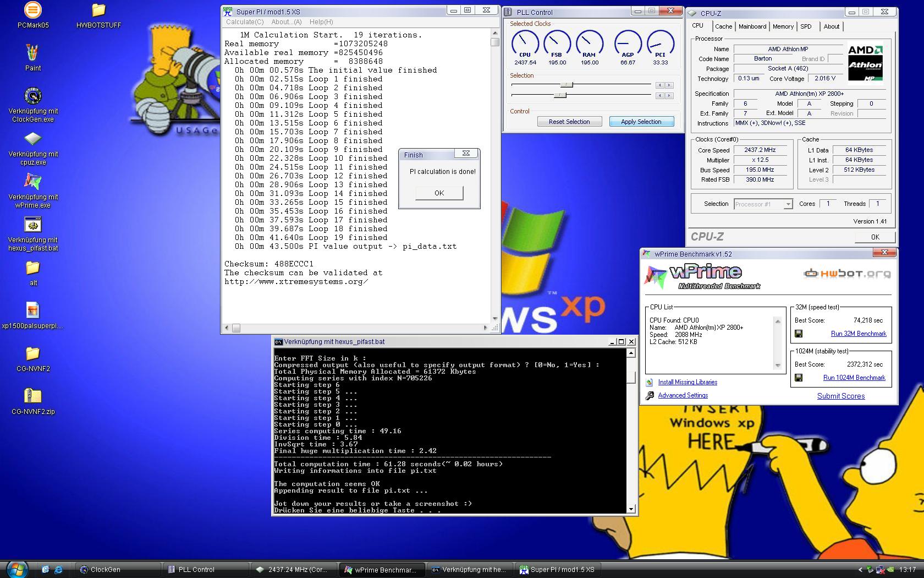The width and height of the screenshot is (924, 578).
Task: Select the CG-NVNF2.zip archive icon
Action: [x=33, y=396]
